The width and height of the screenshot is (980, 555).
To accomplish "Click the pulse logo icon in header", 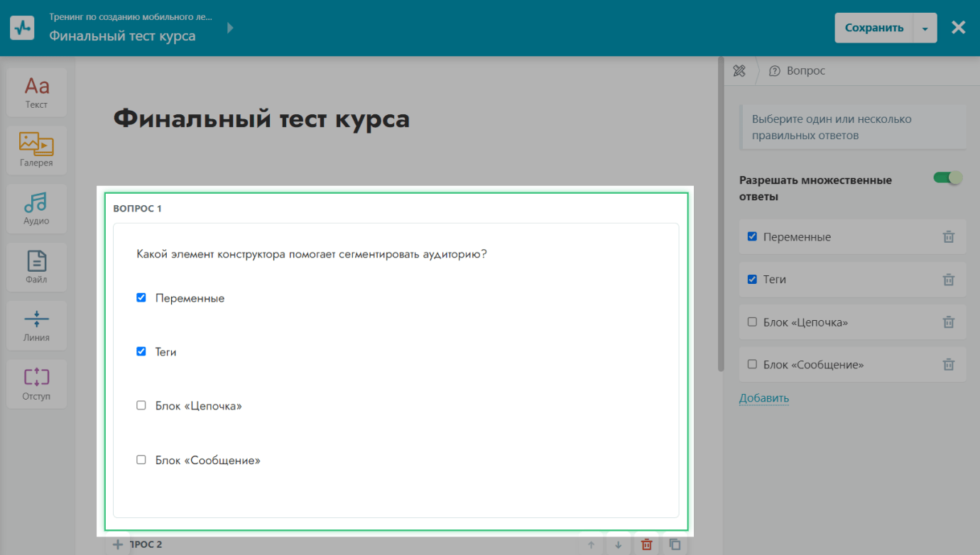I will 23,28.
